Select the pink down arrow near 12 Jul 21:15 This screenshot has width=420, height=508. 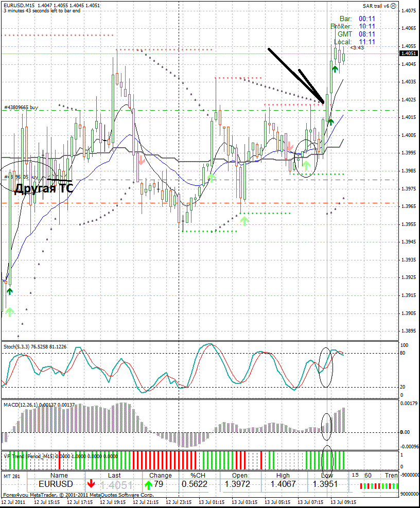[141, 161]
